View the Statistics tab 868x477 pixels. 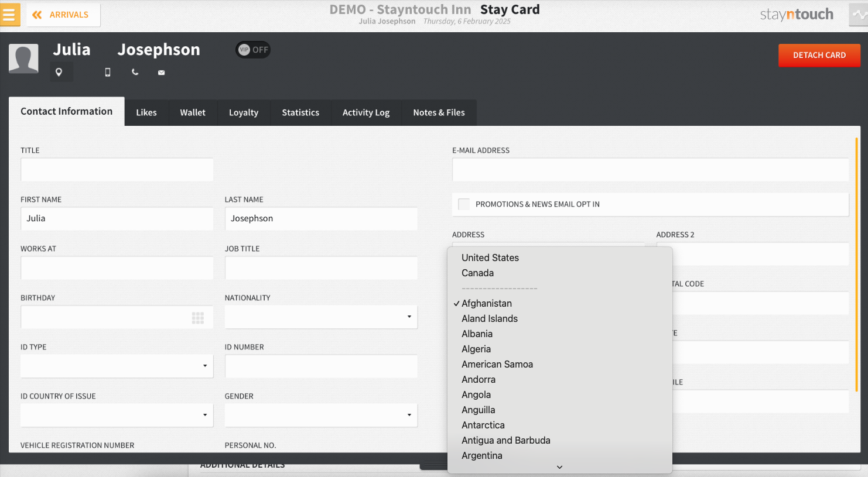click(x=300, y=112)
